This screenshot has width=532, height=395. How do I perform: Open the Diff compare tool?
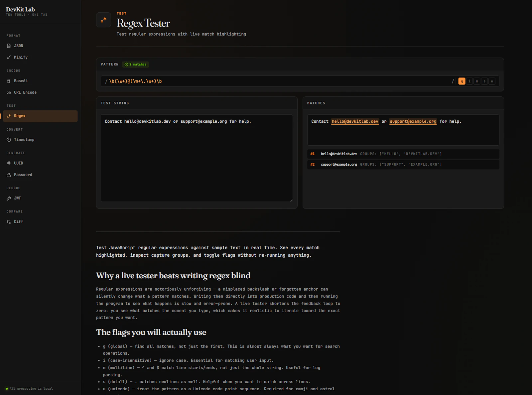(40, 222)
